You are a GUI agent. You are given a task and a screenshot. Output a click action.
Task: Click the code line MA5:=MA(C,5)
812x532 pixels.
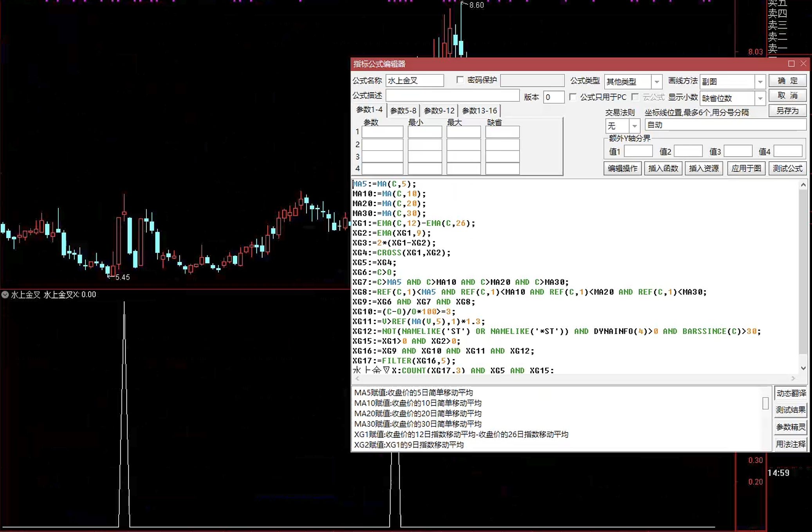click(384, 184)
